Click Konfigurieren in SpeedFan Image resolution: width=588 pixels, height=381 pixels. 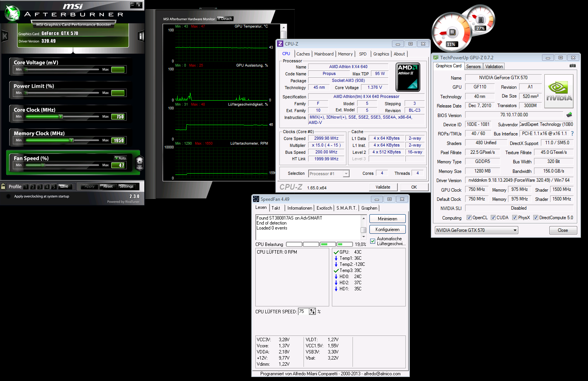pyautogui.click(x=387, y=230)
